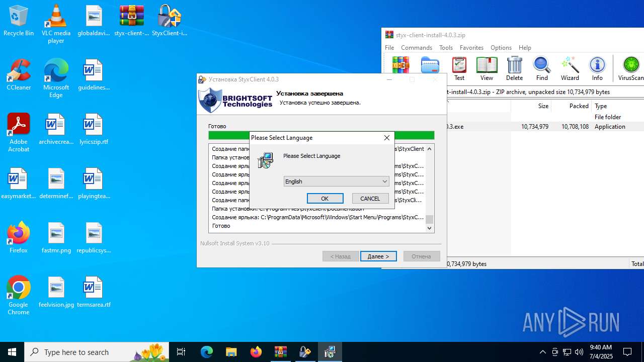Image resolution: width=644 pixels, height=362 pixels.
Task: Open guidelines... Word document on desktop
Action: point(94,75)
